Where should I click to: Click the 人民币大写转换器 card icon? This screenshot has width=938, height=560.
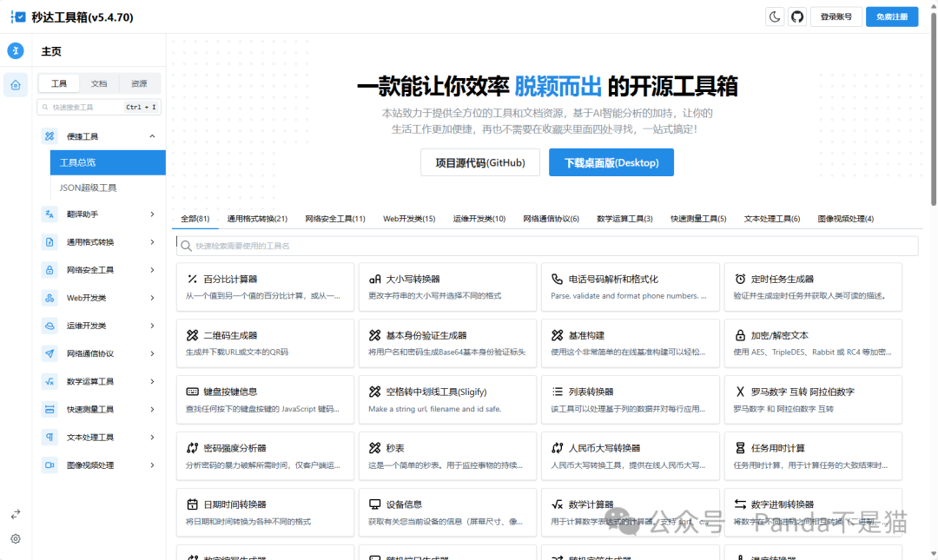557,447
